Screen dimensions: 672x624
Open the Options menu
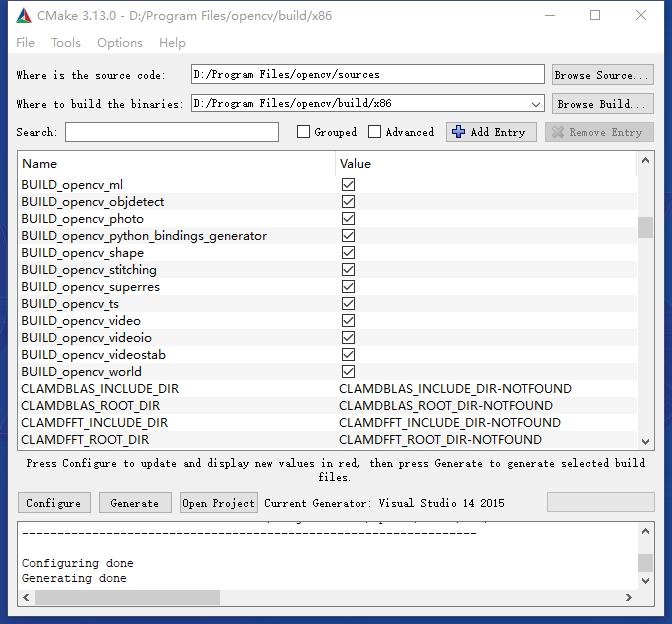(120, 43)
